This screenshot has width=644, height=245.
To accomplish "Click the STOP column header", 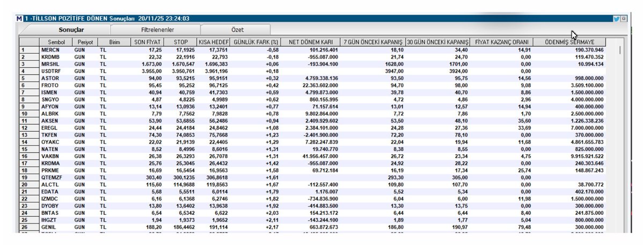I will (181, 42).
